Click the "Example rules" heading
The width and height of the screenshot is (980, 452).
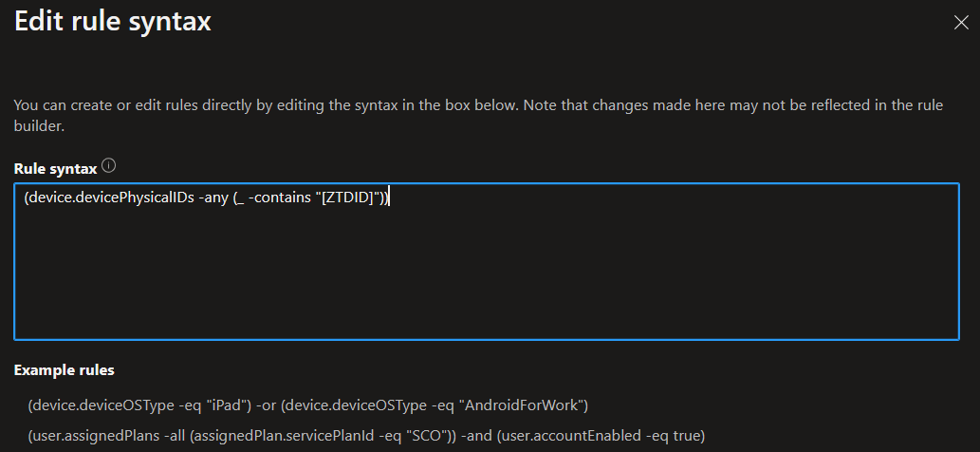click(x=64, y=369)
